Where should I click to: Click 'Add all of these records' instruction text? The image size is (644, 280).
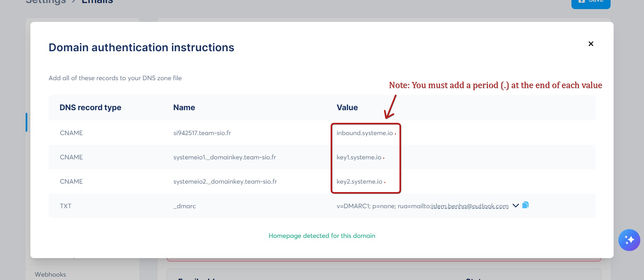[115, 78]
